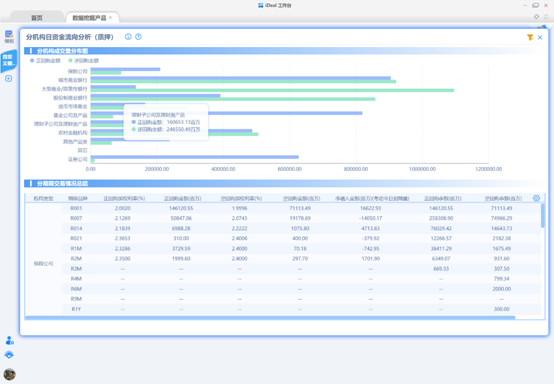Close the 数据挖掘产品 tab

(x=111, y=17)
